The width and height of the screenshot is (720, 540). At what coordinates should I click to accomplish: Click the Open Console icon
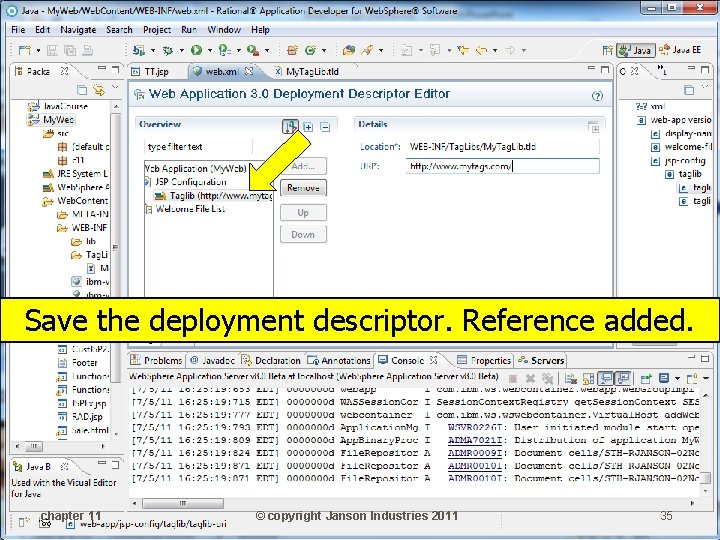pos(691,378)
